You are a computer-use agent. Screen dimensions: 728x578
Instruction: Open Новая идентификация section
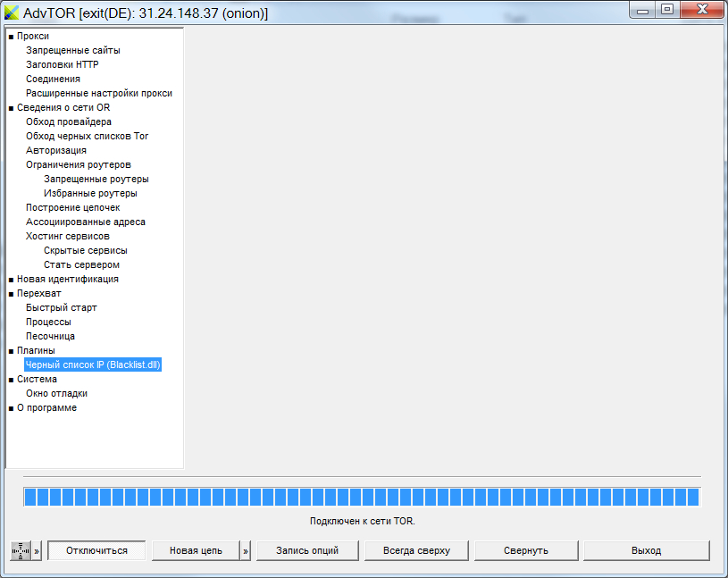[68, 279]
